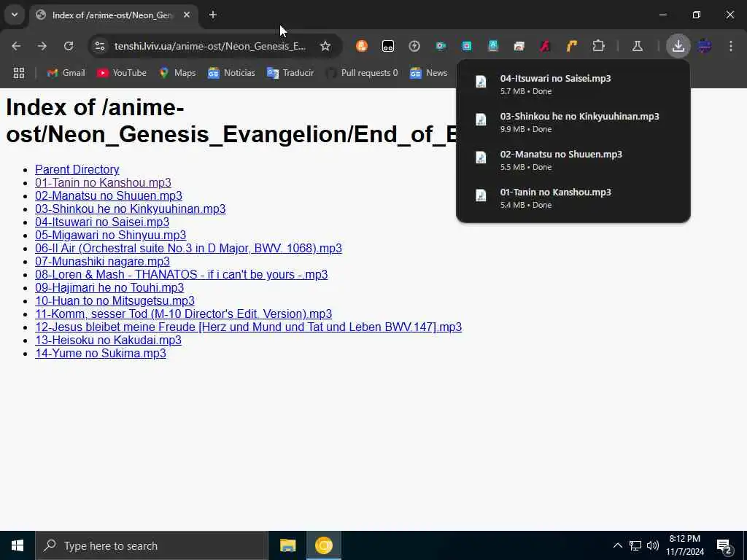
Task: Click the lightning bolt extension icon
Action: [x=414, y=46]
